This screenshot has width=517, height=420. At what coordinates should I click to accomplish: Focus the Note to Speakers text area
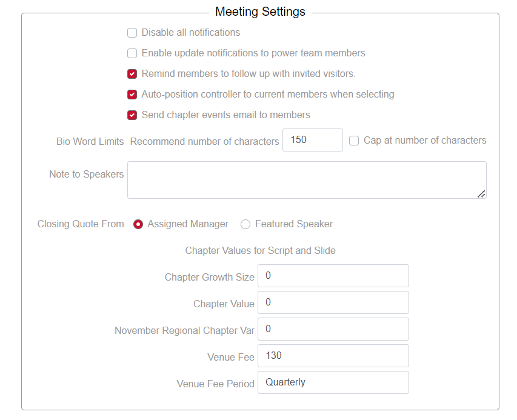306,179
